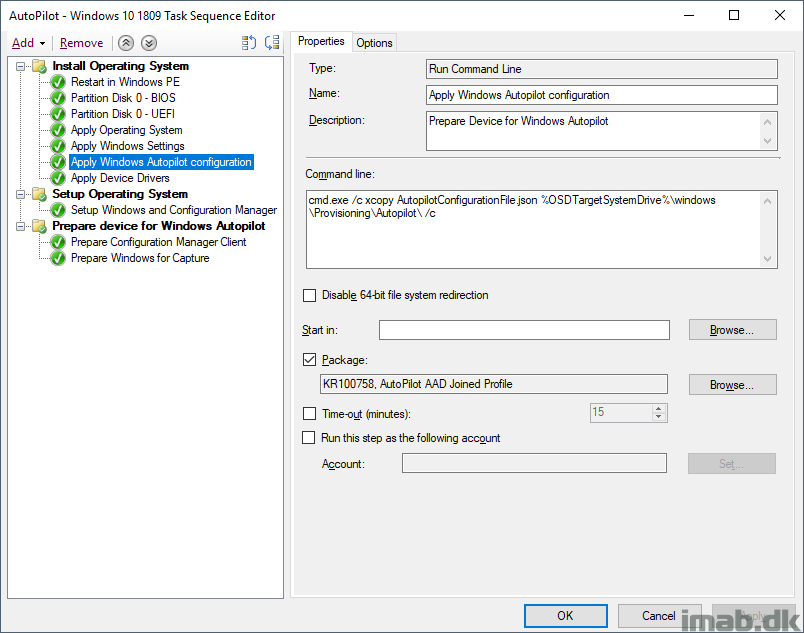Click status icon beside Partition Disk 0 - BIOS

58,98
